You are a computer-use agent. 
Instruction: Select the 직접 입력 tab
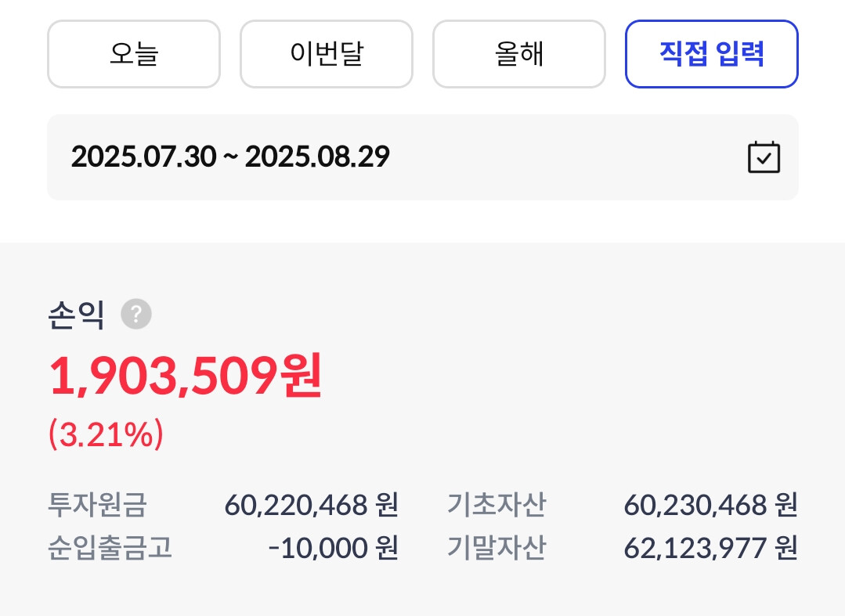point(711,54)
